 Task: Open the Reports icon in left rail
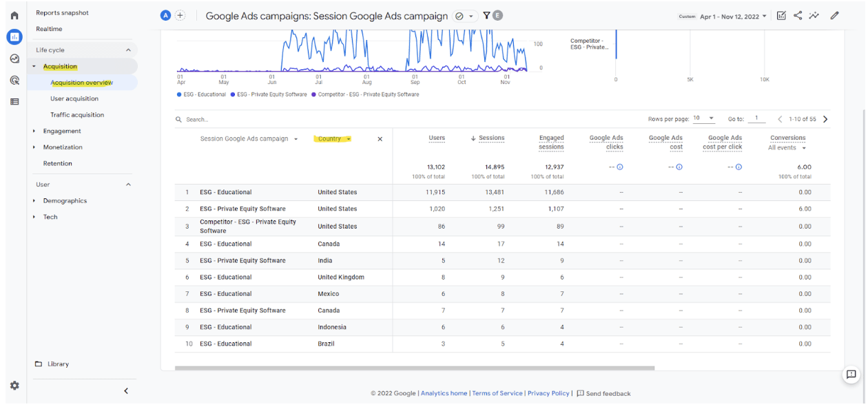[14, 37]
